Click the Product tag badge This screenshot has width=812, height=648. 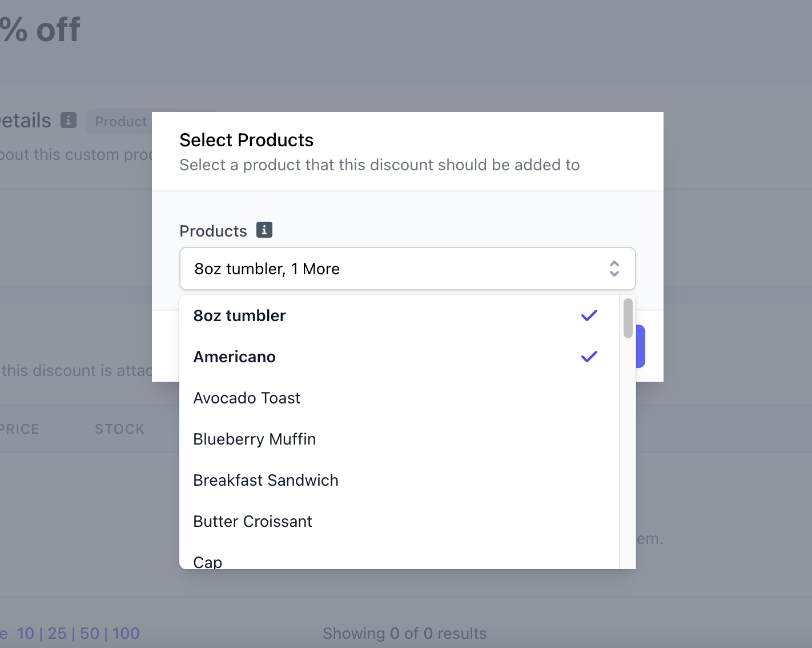120,121
